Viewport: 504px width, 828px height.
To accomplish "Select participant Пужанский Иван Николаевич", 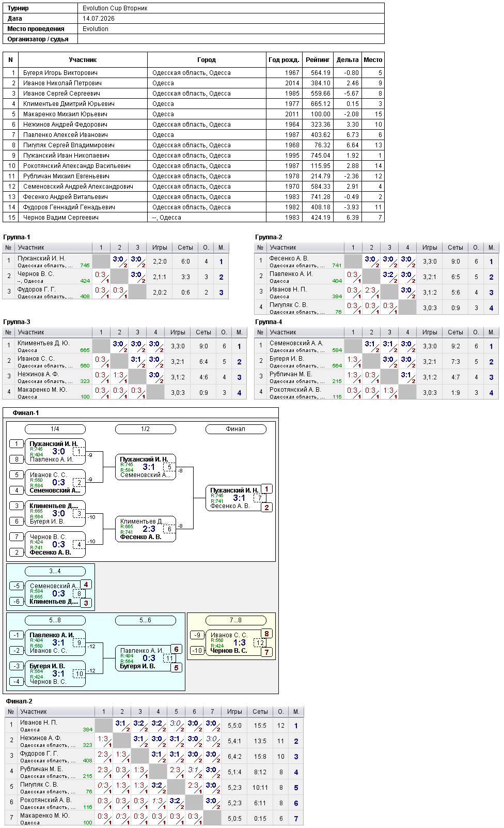I will (x=66, y=156).
